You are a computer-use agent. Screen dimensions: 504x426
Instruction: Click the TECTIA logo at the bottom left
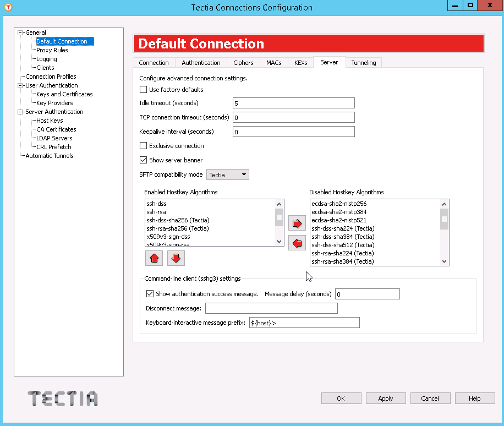(x=62, y=398)
